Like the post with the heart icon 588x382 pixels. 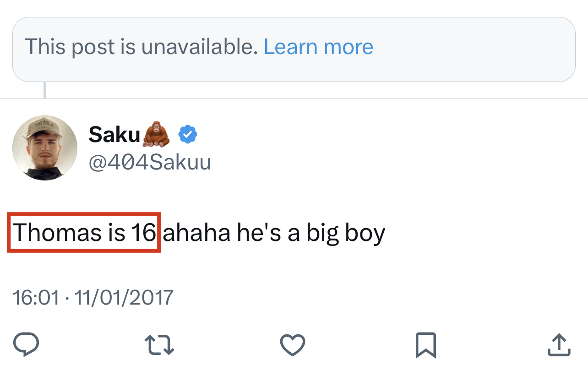coord(292,344)
